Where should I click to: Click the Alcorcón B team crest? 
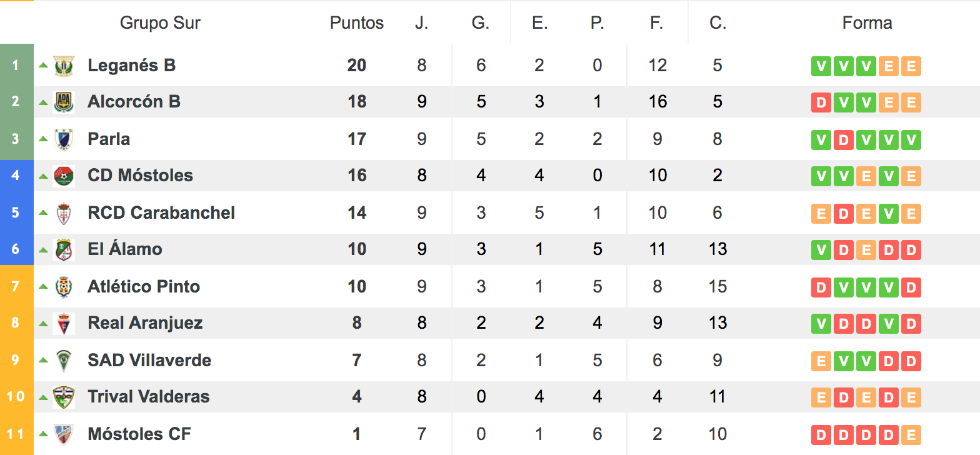click(64, 102)
